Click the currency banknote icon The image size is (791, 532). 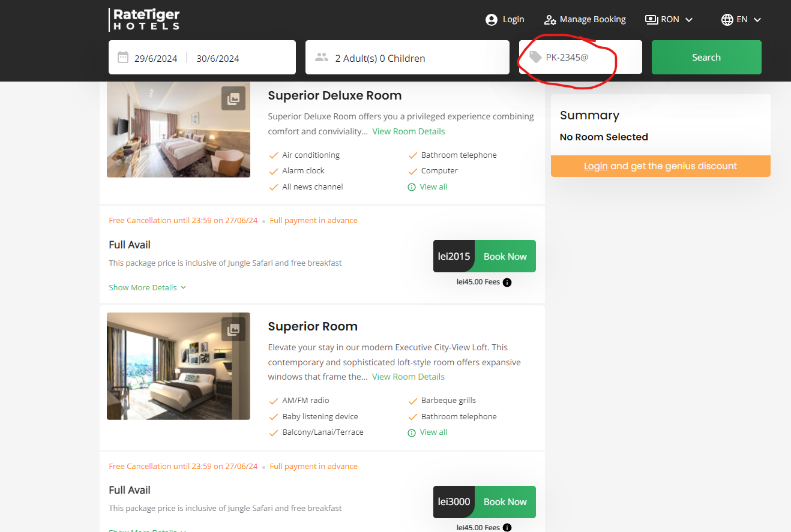[x=651, y=19]
